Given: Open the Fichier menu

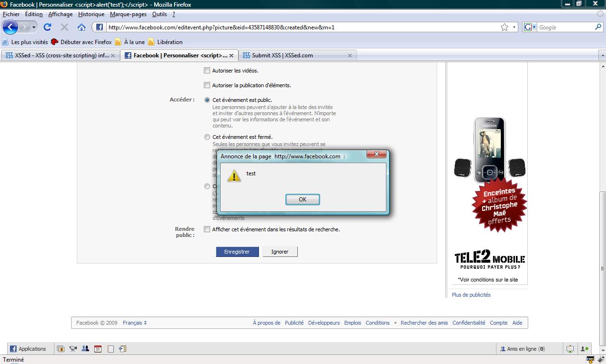Looking at the screenshot, I should tap(11, 14).
